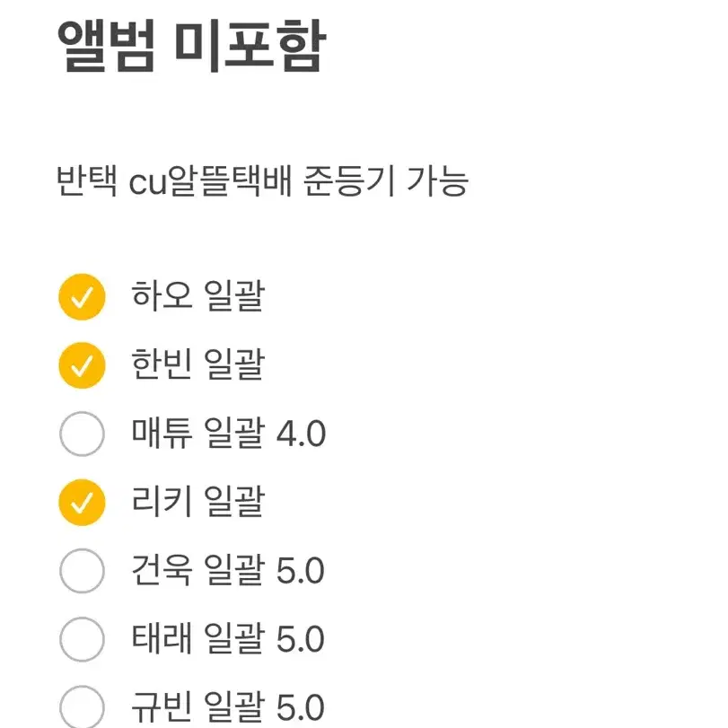Click the 4.0 price beside 매튜 일괄
This screenshot has height=728, width=728.
(302, 434)
